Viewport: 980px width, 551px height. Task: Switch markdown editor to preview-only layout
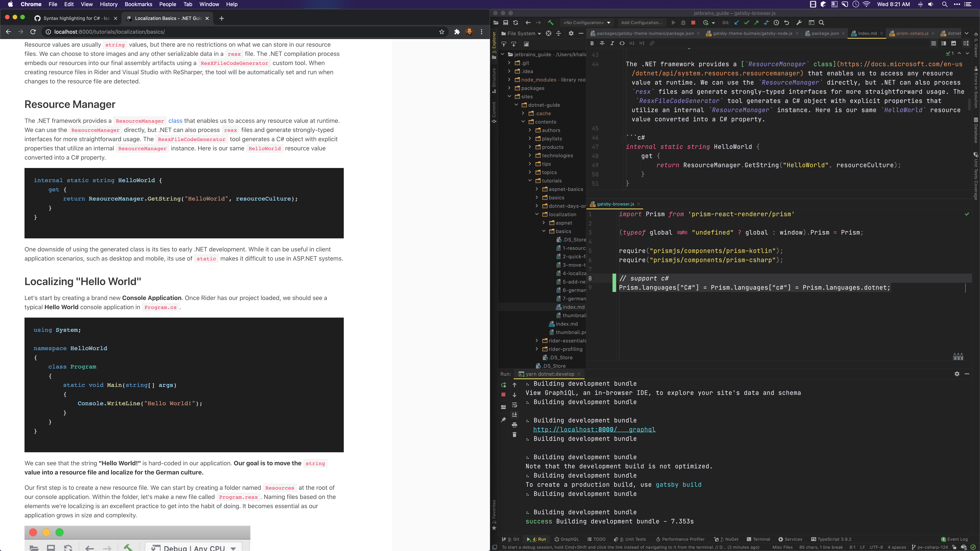pos(954,43)
